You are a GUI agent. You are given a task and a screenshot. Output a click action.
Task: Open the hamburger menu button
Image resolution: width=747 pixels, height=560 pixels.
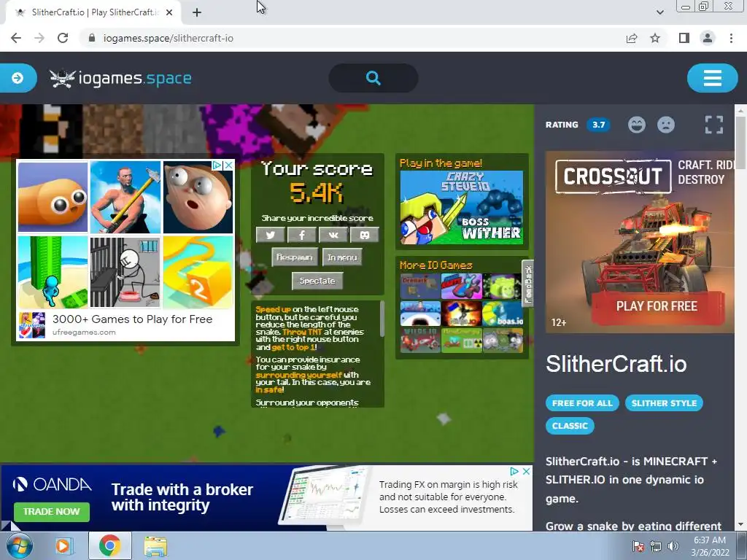click(712, 78)
